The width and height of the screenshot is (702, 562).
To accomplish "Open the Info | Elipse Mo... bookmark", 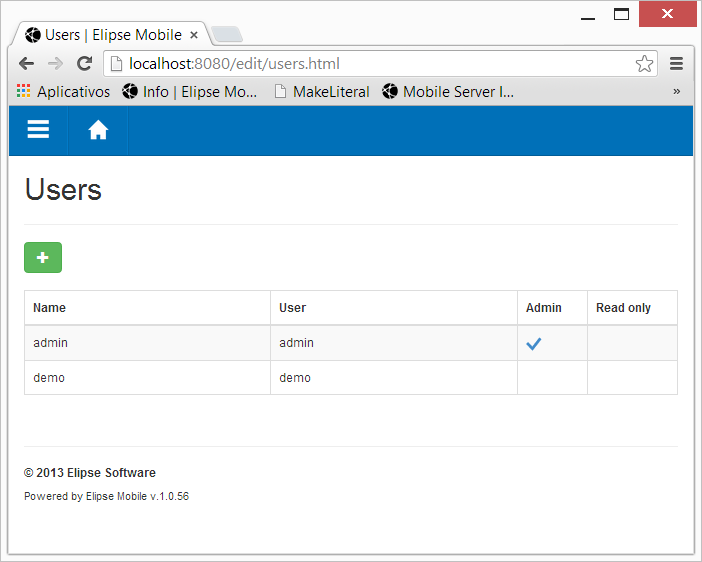I will pyautogui.click(x=190, y=92).
